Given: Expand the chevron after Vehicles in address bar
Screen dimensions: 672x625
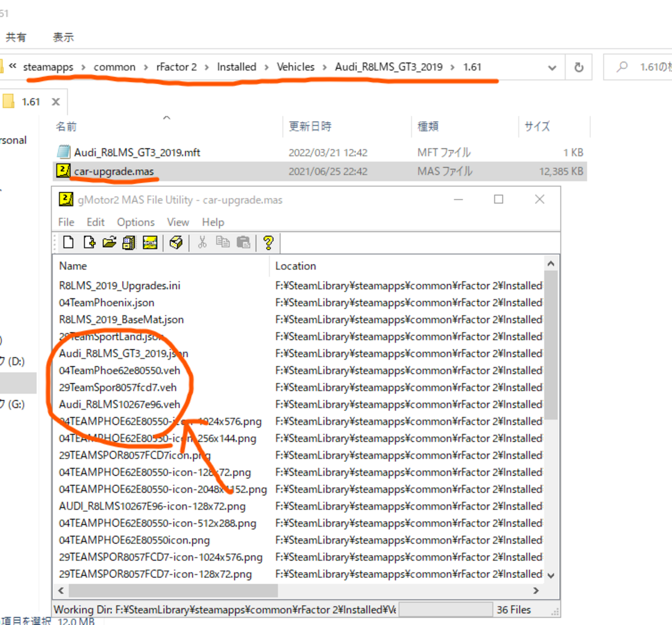Looking at the screenshot, I should click(325, 67).
